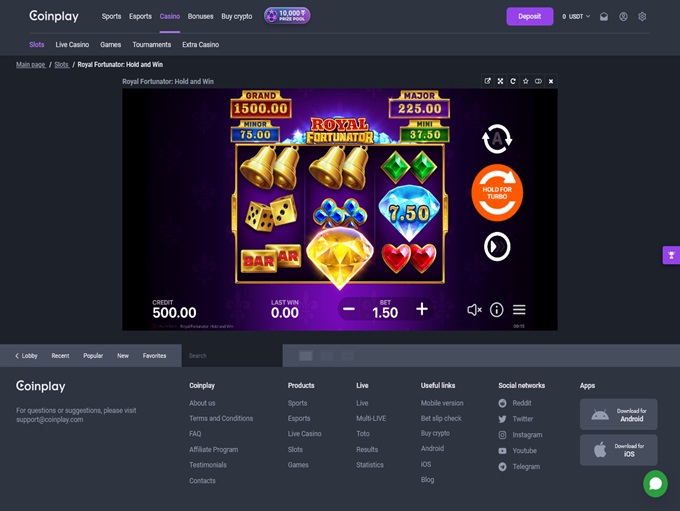Select the single-game layout view
Viewport: 680px width, 511px height.
coord(306,356)
